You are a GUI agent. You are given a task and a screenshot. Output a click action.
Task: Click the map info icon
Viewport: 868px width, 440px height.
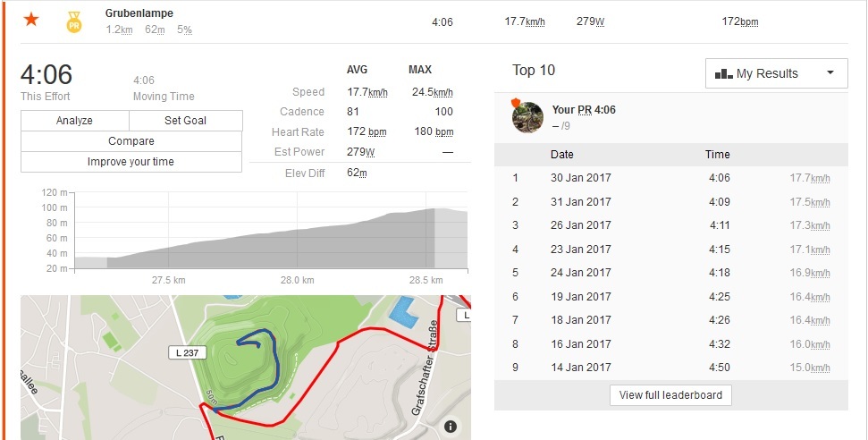(x=451, y=426)
